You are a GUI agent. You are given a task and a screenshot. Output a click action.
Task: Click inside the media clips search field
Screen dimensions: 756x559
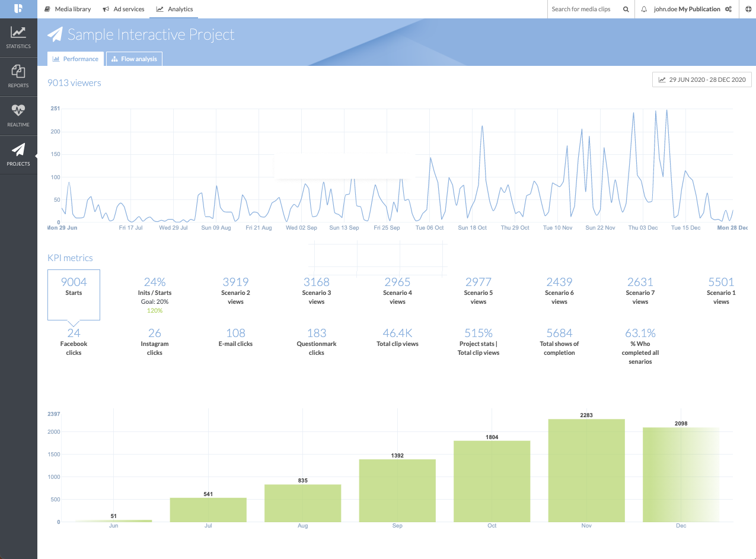click(x=581, y=9)
